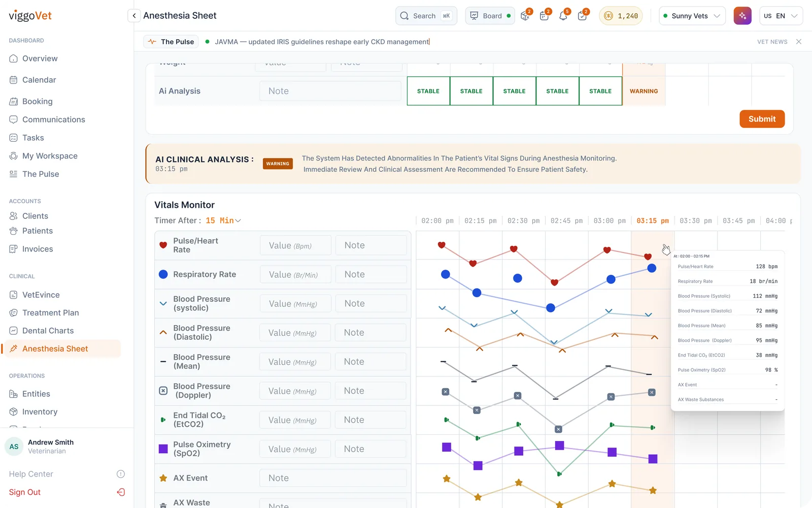Click the orange Submit button
The height and width of the screenshot is (508, 812).
762,119
